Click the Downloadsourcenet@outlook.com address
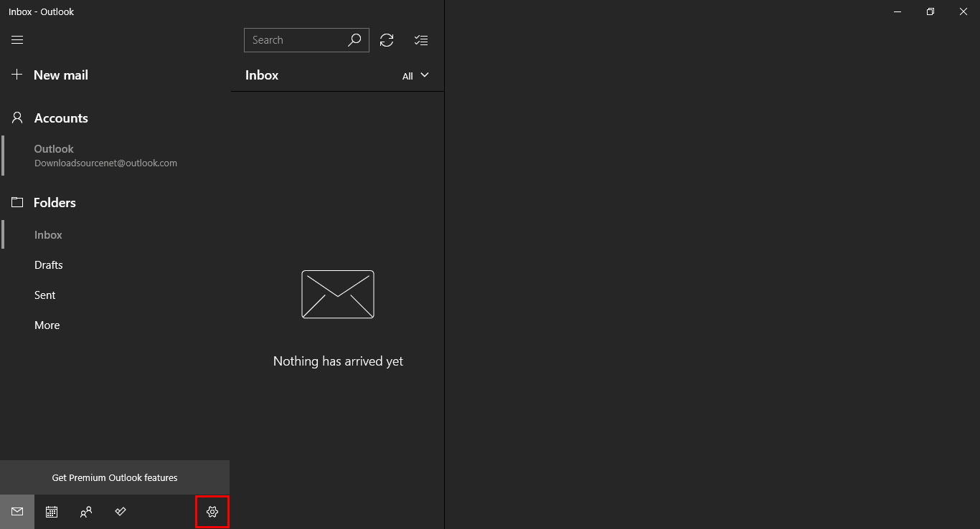Screen dimensions: 980x529 pos(105,163)
